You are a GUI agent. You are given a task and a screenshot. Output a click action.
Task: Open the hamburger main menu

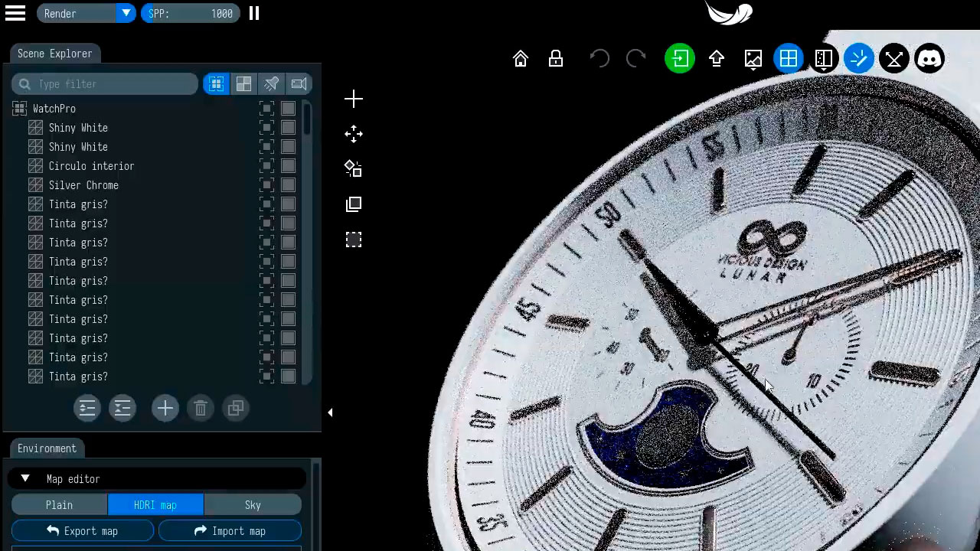(15, 13)
